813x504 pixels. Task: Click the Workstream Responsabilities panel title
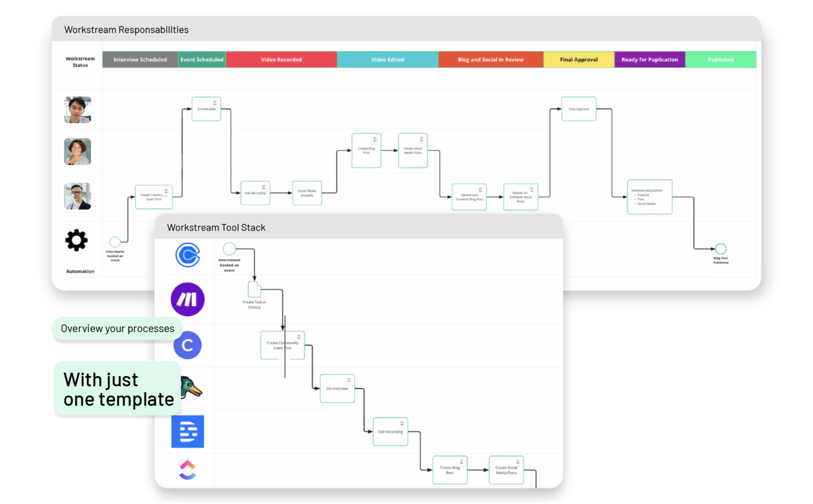pyautogui.click(x=127, y=30)
